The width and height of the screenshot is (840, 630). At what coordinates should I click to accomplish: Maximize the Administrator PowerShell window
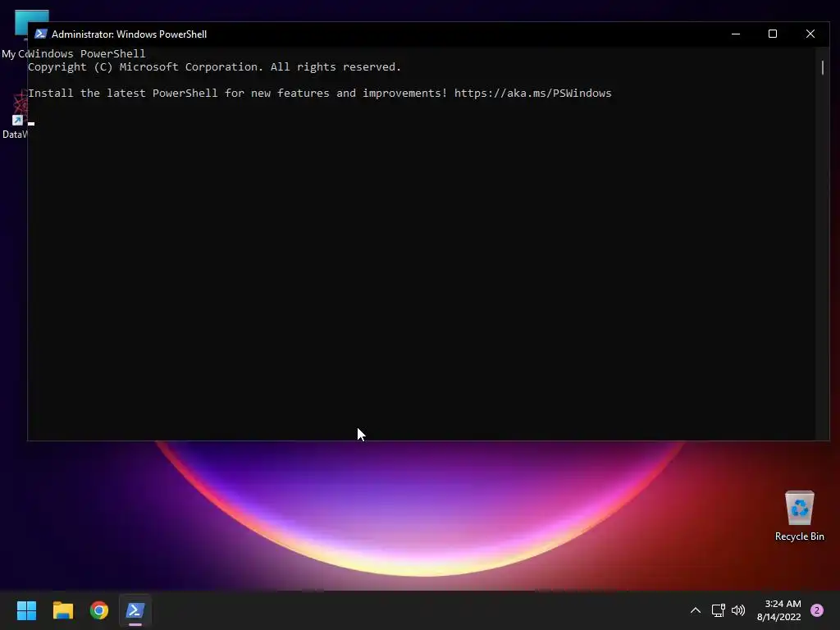(773, 34)
